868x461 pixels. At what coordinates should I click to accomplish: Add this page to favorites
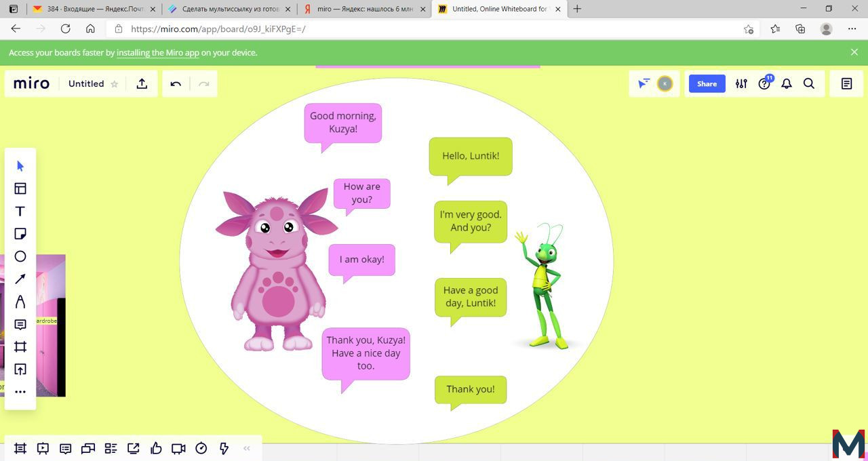[748, 29]
